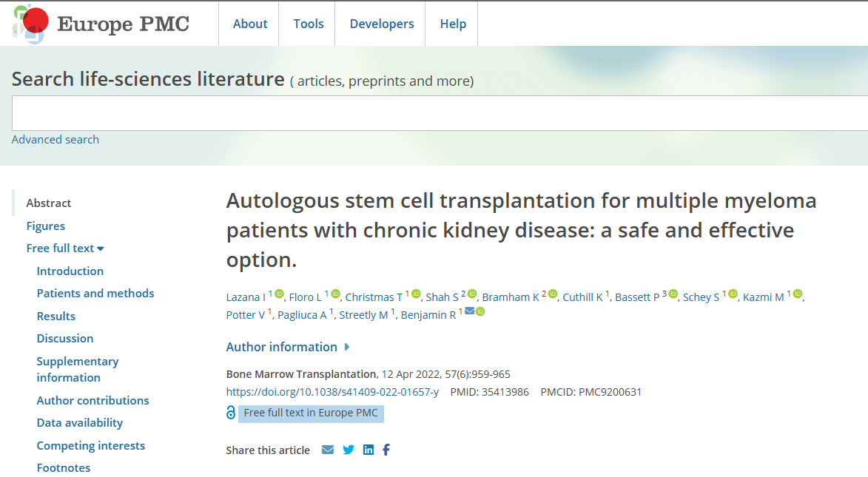Click the Europe PMC logo
Viewport: 868px width, 477px height.
101,24
